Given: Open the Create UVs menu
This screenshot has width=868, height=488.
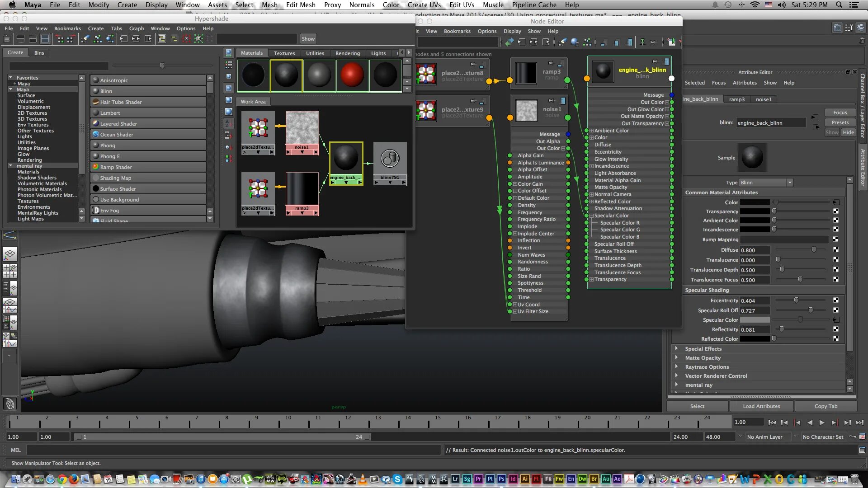Looking at the screenshot, I should pos(424,5).
